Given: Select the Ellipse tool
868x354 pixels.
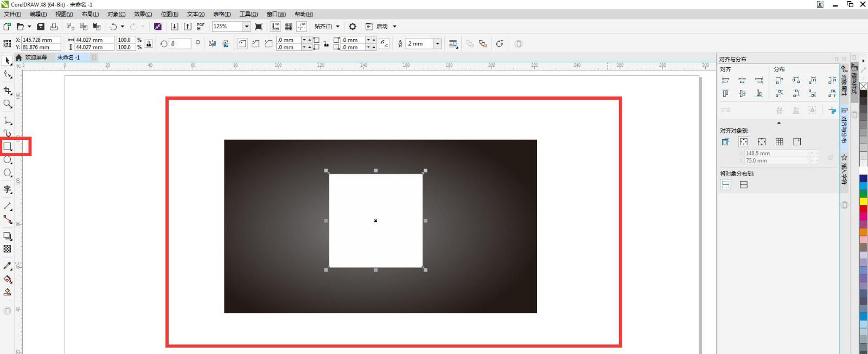Looking at the screenshot, I should [8, 160].
